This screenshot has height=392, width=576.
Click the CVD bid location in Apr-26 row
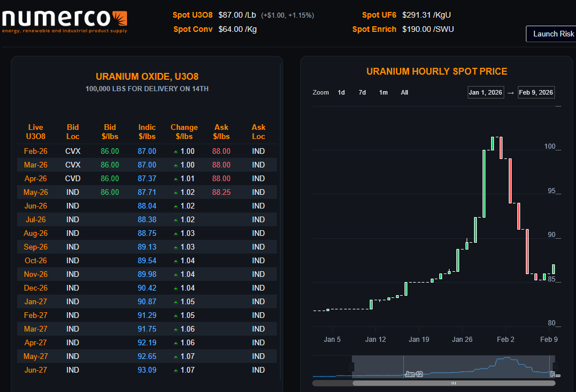[73, 178]
